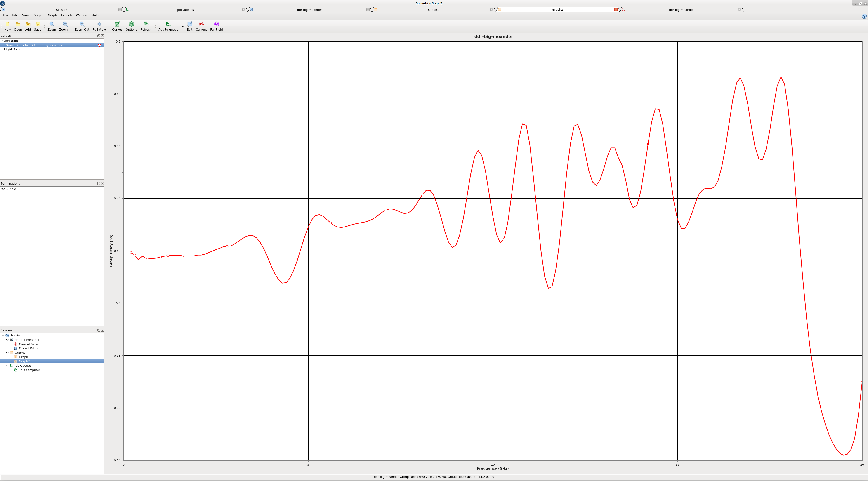Switch to ddr-big-meander current view tab
This screenshot has width=868, height=481.
(x=681, y=10)
